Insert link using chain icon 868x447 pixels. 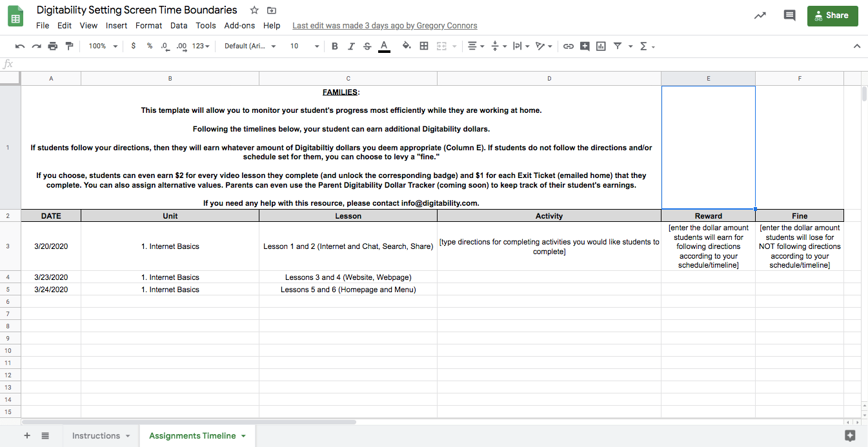[x=569, y=46]
